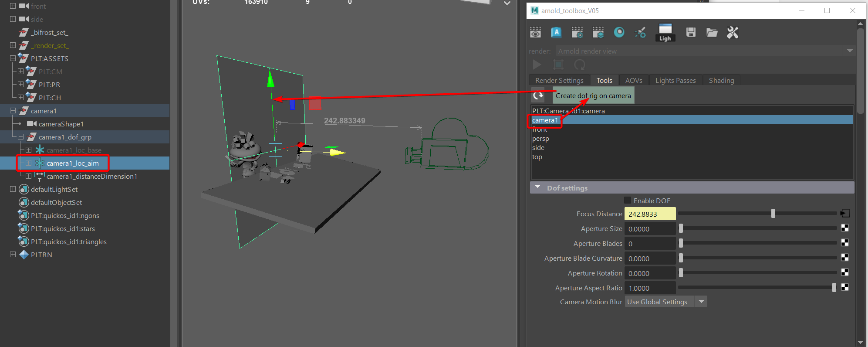Click the camera1_distanceDimension1 measure icon
This screenshot has width=868, height=347.
[x=40, y=176]
